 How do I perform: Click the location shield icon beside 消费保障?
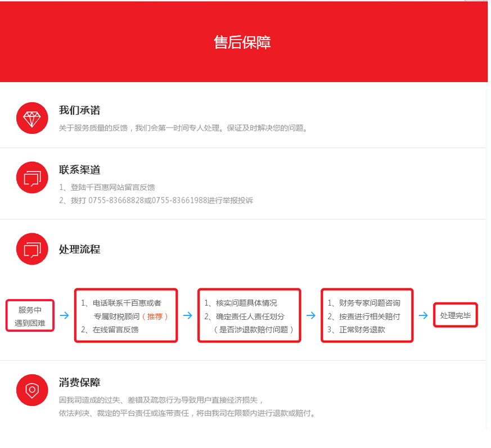31,390
